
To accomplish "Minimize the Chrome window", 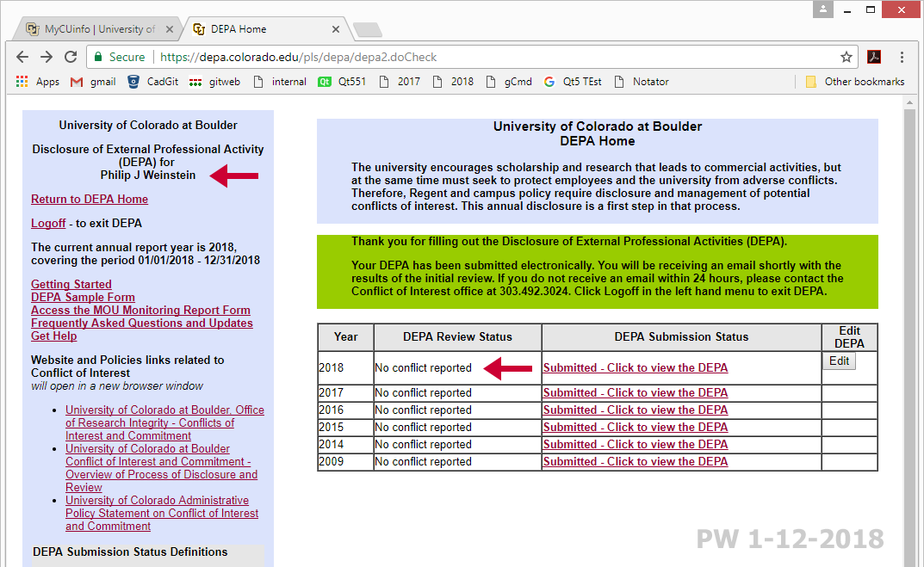I will pos(848,10).
